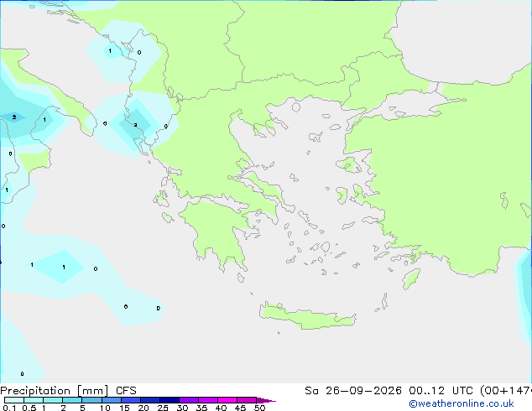Pick the 35–40 mm violet legend swatch
This screenshot has width=532, height=411.
click(x=207, y=400)
